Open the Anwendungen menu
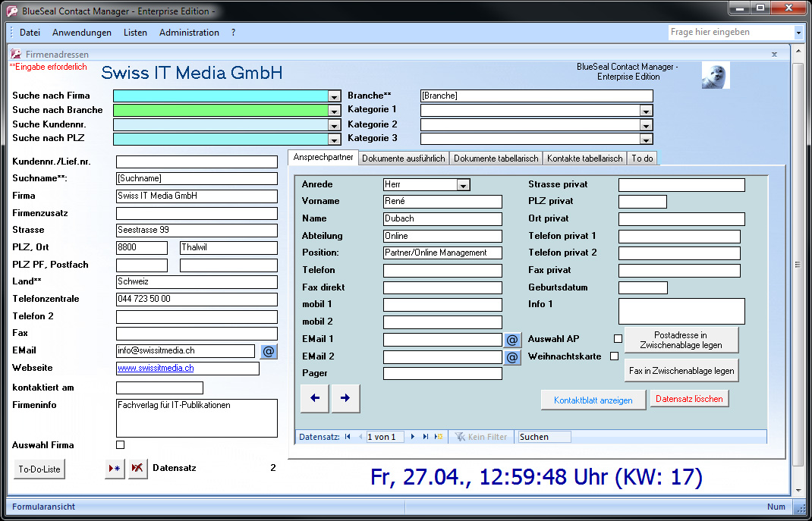 point(82,32)
